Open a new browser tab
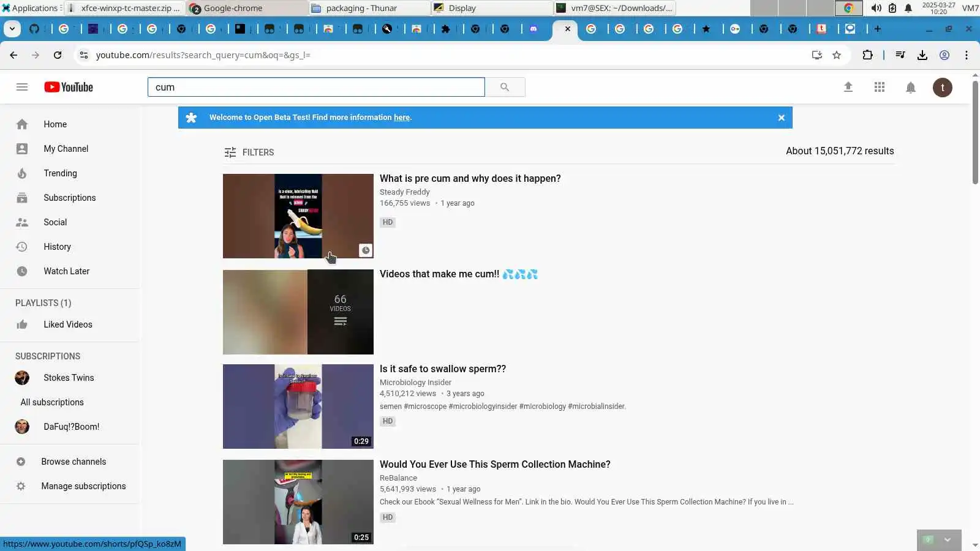 [x=878, y=29]
